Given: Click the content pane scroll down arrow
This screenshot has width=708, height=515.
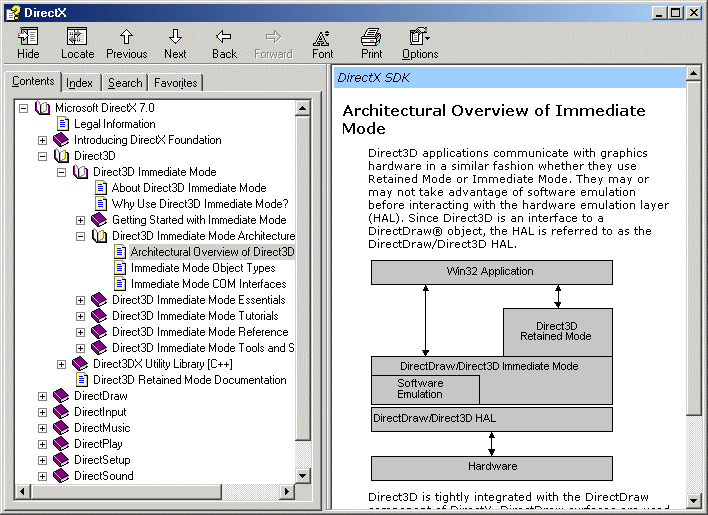Looking at the screenshot, I should pos(694,499).
